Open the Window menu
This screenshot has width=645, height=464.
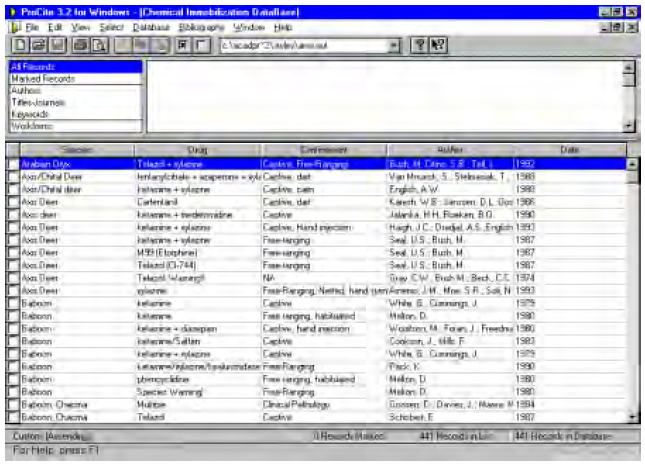[x=249, y=28]
